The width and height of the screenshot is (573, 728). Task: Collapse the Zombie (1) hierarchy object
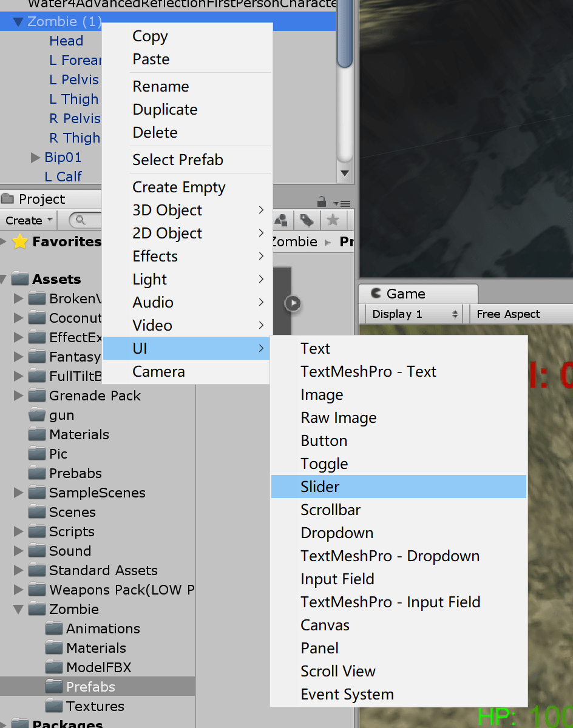click(x=19, y=22)
